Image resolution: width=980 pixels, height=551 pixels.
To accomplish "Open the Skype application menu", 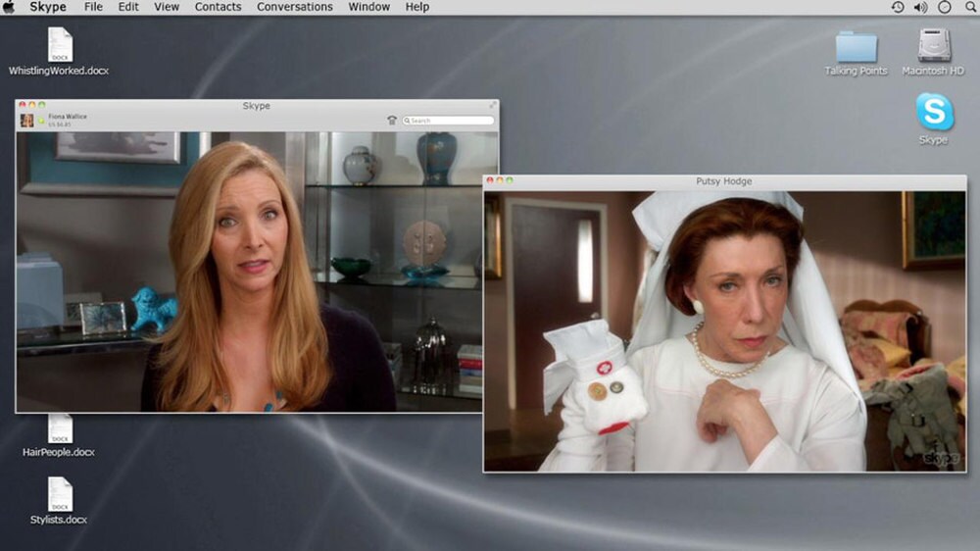I will 47,7.
